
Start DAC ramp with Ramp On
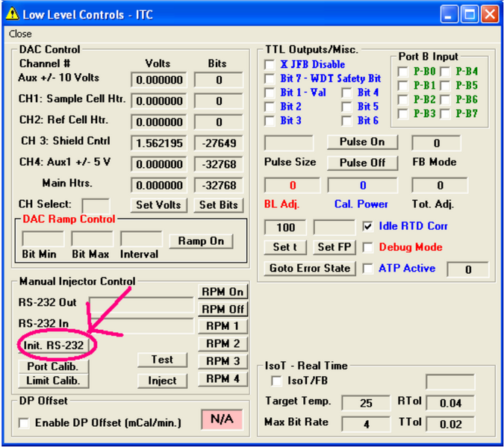coord(201,241)
